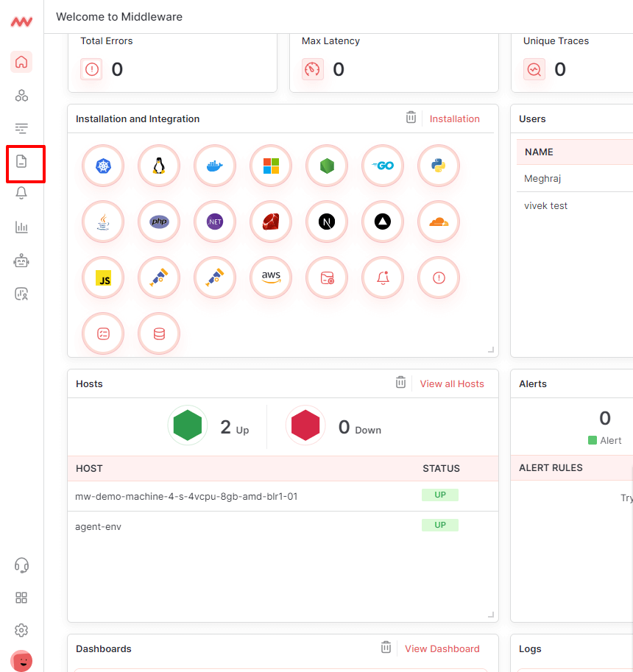Click the Total Errors alert icon

pos(92,69)
